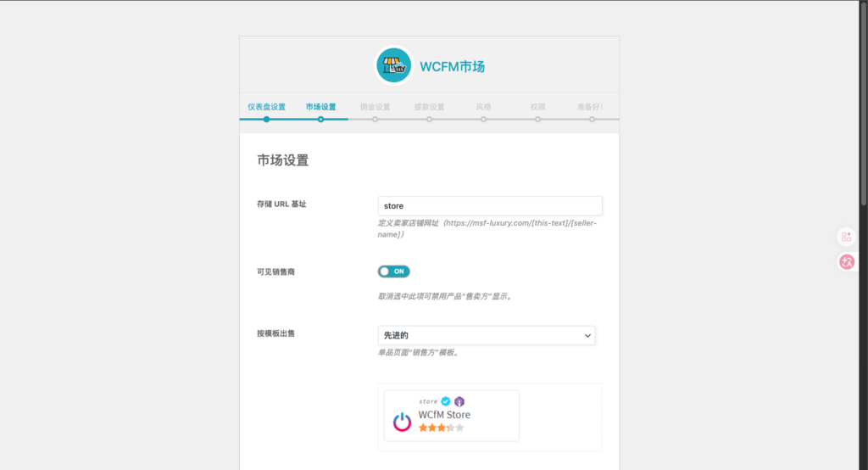Click the 市场设置 section heading
The image size is (868, 470).
pos(283,160)
